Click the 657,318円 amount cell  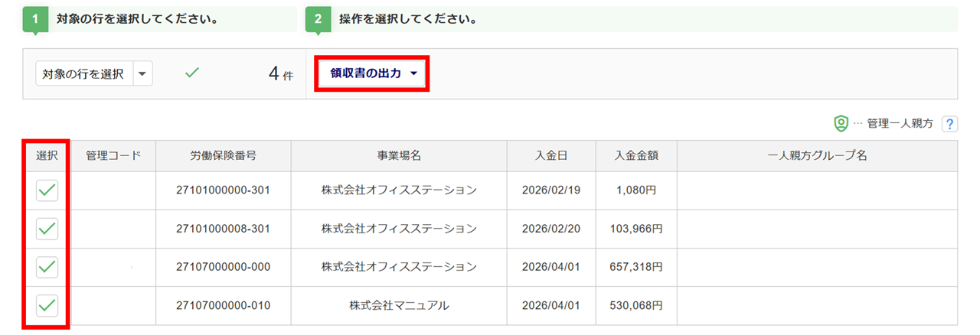pyautogui.click(x=636, y=267)
